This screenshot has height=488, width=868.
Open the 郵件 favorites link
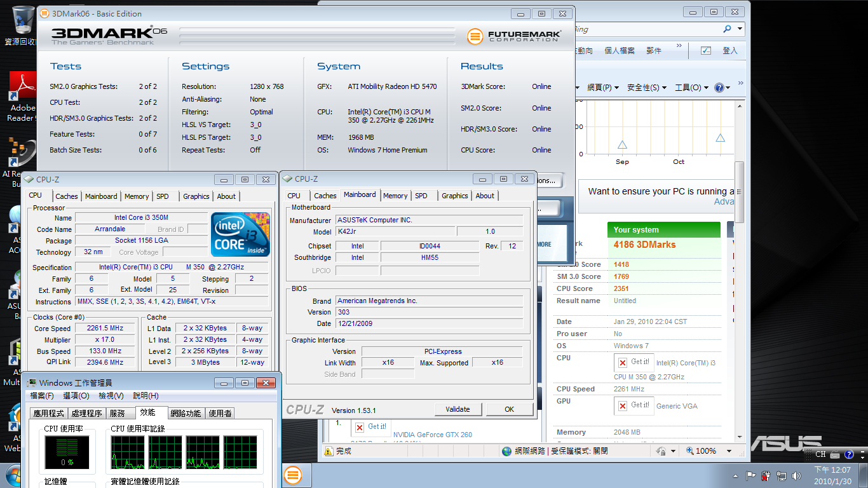[654, 51]
